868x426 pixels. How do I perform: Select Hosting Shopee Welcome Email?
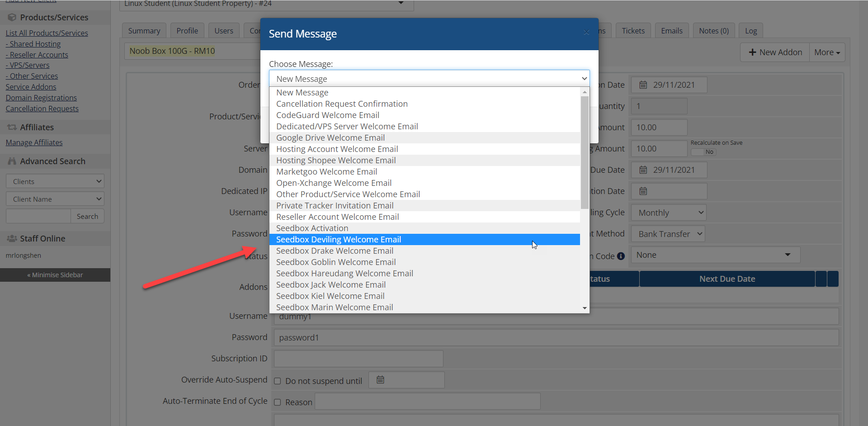point(425,161)
